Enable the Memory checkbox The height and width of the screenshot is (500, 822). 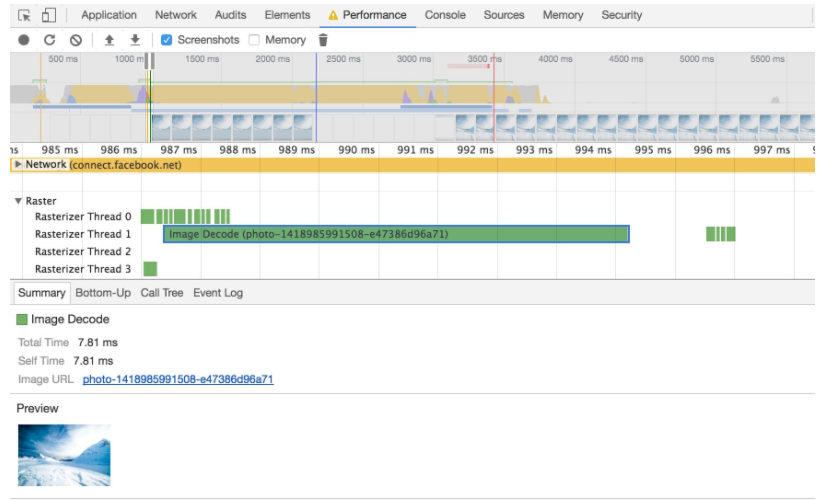point(254,40)
